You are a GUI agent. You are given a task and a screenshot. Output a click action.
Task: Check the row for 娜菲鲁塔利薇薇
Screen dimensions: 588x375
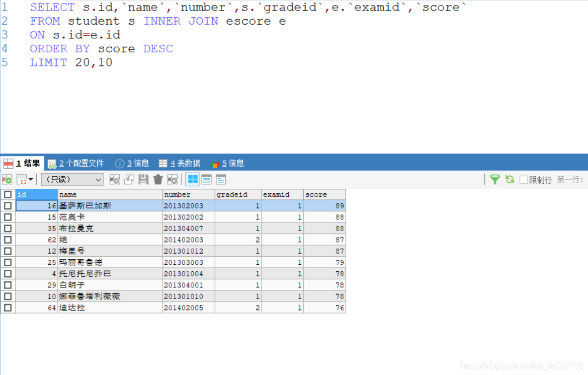(x=8, y=296)
